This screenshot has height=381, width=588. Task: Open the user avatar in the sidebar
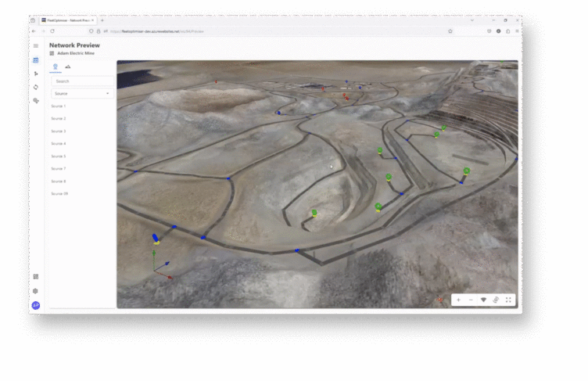pos(36,305)
